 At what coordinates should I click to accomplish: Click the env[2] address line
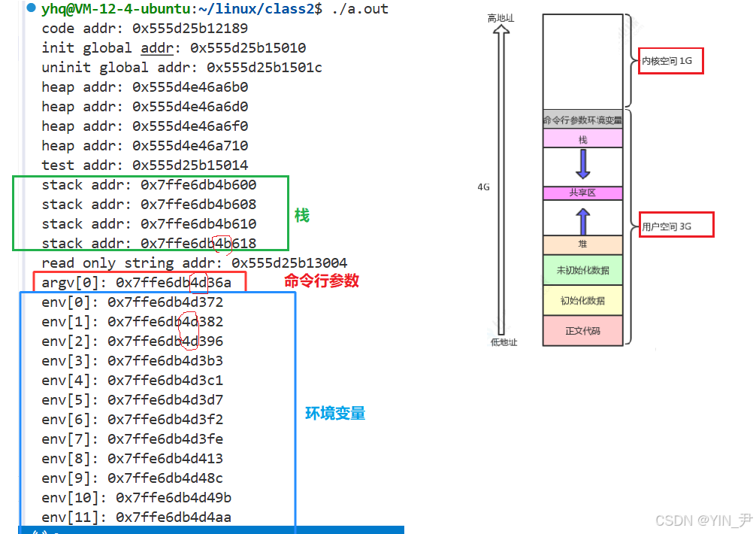[x=132, y=341]
